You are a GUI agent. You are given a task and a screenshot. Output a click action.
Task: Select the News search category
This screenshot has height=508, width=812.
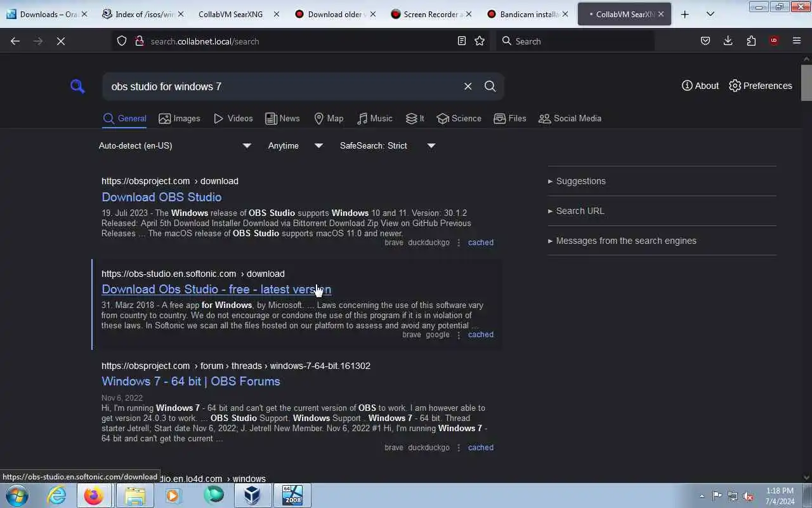pos(282,118)
